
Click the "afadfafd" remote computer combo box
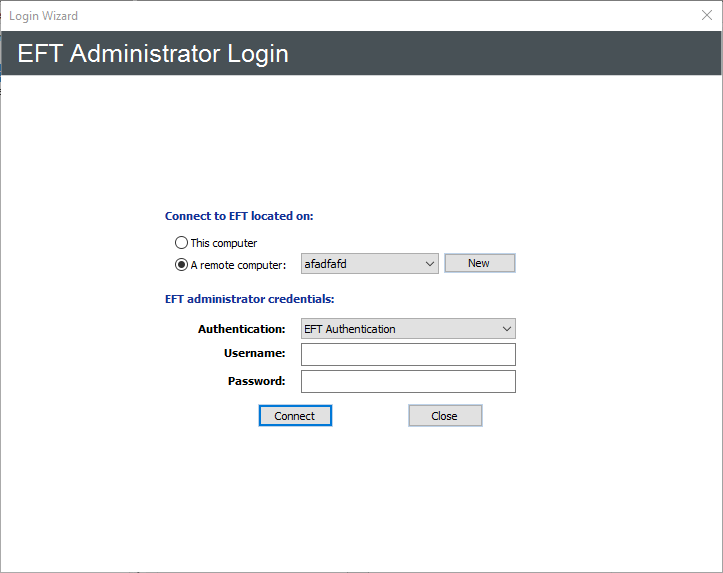click(x=360, y=264)
